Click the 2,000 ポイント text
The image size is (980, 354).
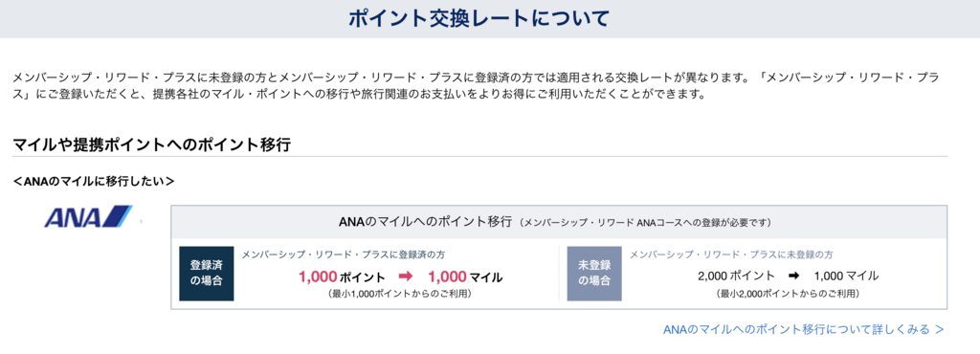coord(736,276)
